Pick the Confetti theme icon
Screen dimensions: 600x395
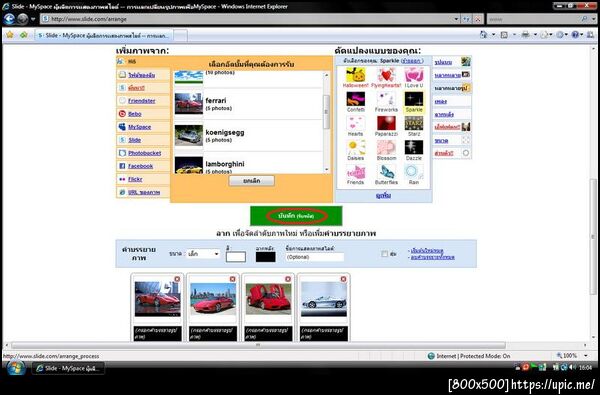[355, 99]
